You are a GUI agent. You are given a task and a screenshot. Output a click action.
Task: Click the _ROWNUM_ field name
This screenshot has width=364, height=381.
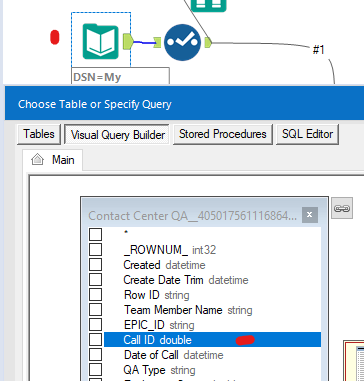[x=156, y=249]
